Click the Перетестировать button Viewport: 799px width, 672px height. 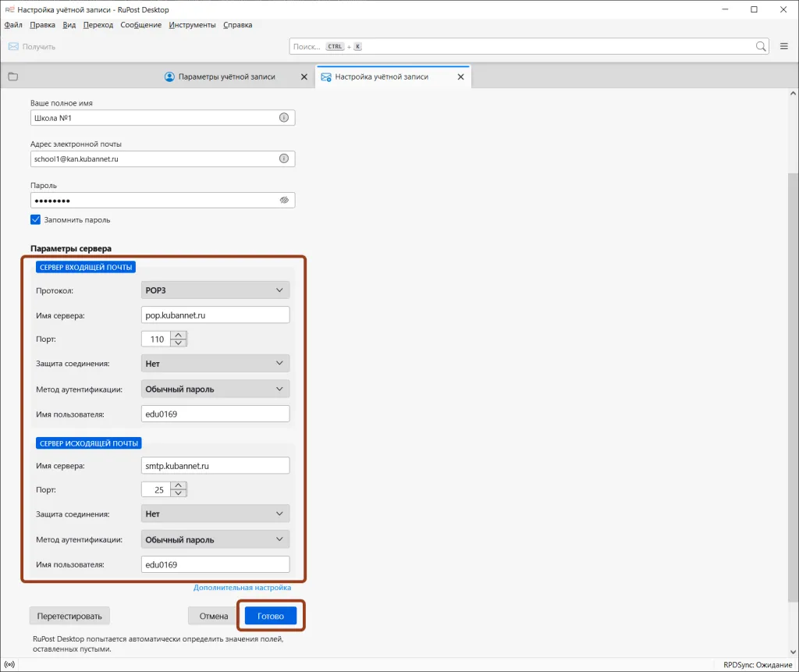click(69, 616)
